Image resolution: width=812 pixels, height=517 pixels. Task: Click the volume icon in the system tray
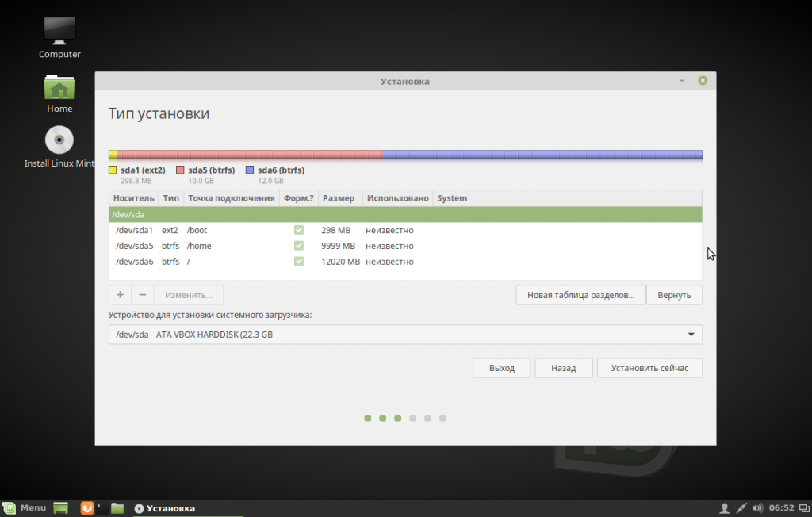[756, 507]
